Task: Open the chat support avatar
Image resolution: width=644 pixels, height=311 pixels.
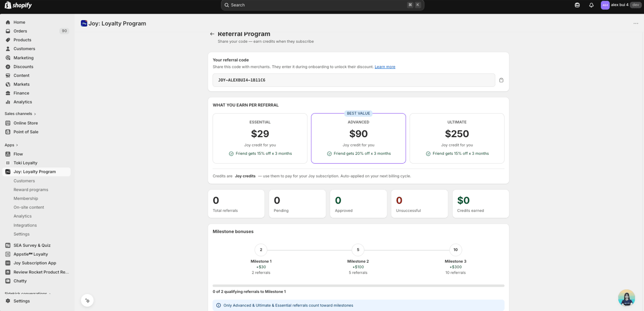Action: pos(626,298)
